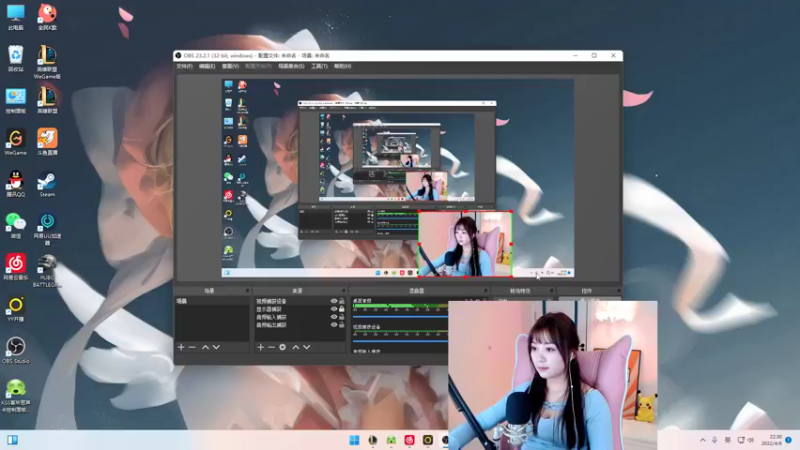Undock the 来源 panel with its float icon

(343, 291)
